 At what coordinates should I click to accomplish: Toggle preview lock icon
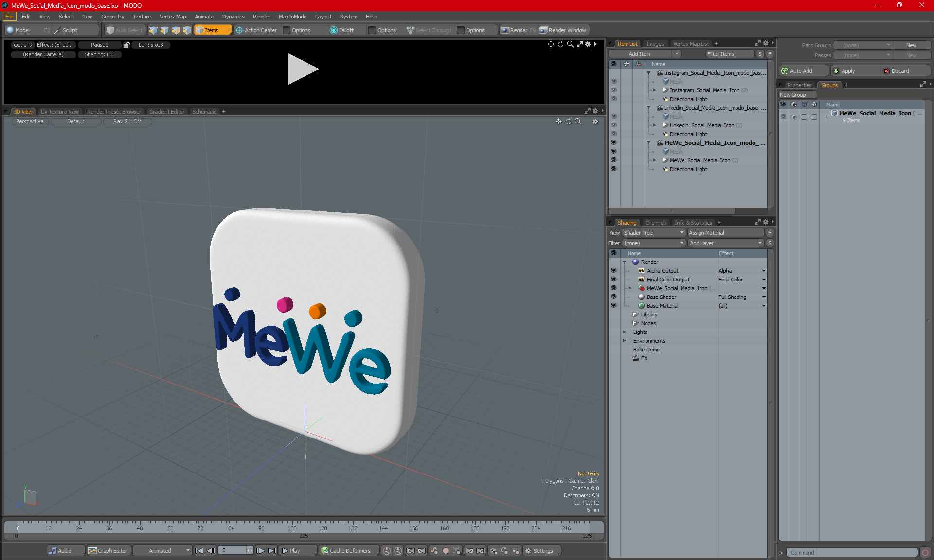pyautogui.click(x=126, y=45)
